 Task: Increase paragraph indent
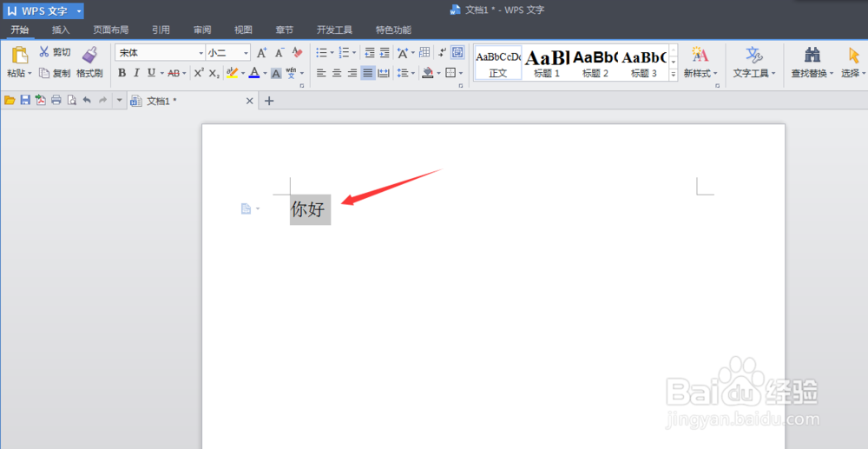point(385,53)
